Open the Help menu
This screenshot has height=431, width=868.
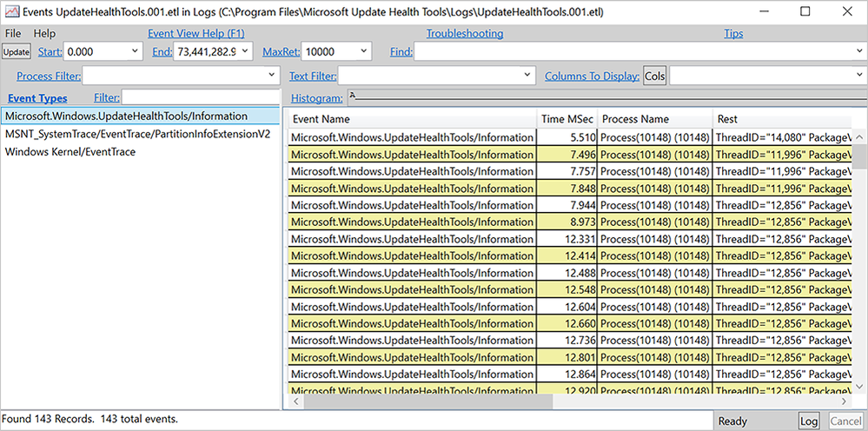click(44, 33)
